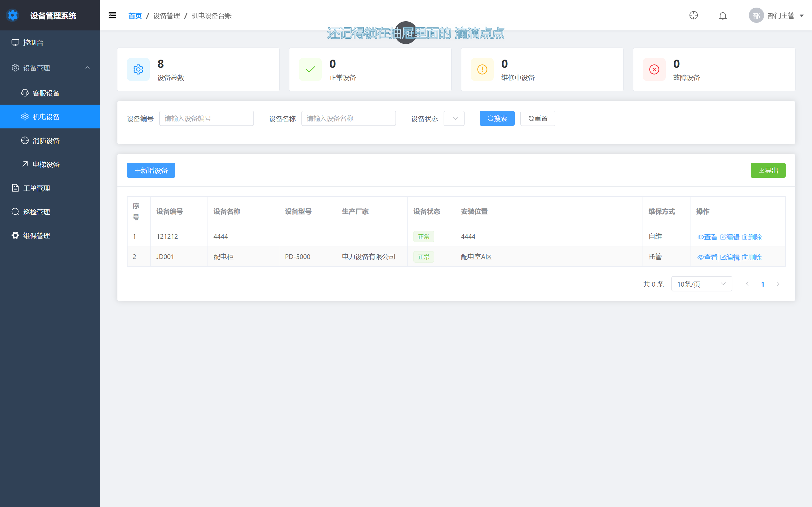812x507 pixels.
Task: View details of device 121212
Action: coord(707,237)
